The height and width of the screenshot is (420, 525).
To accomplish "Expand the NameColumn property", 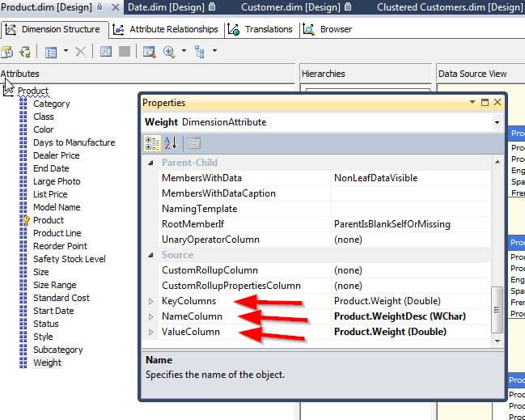I will [150, 317].
